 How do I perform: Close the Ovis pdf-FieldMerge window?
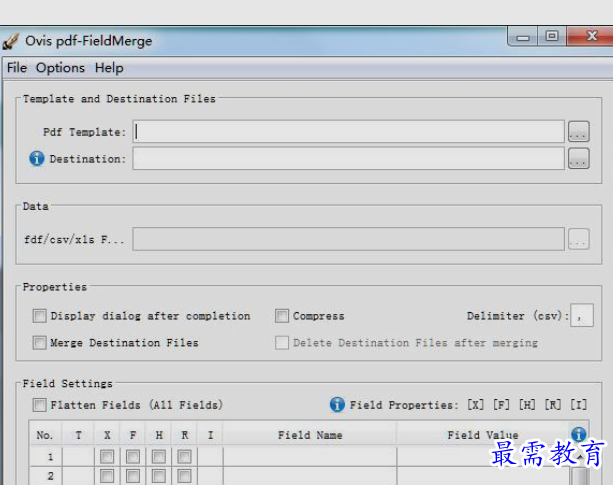click(x=591, y=37)
